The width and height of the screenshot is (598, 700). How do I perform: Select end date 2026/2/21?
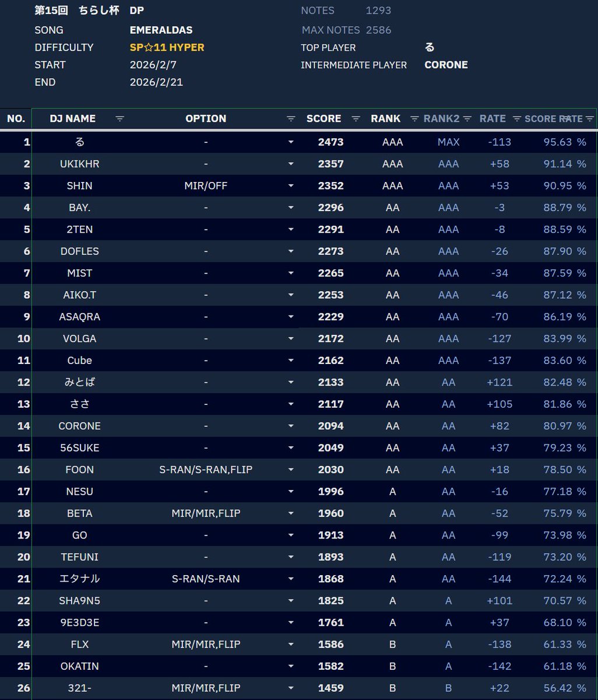157,82
